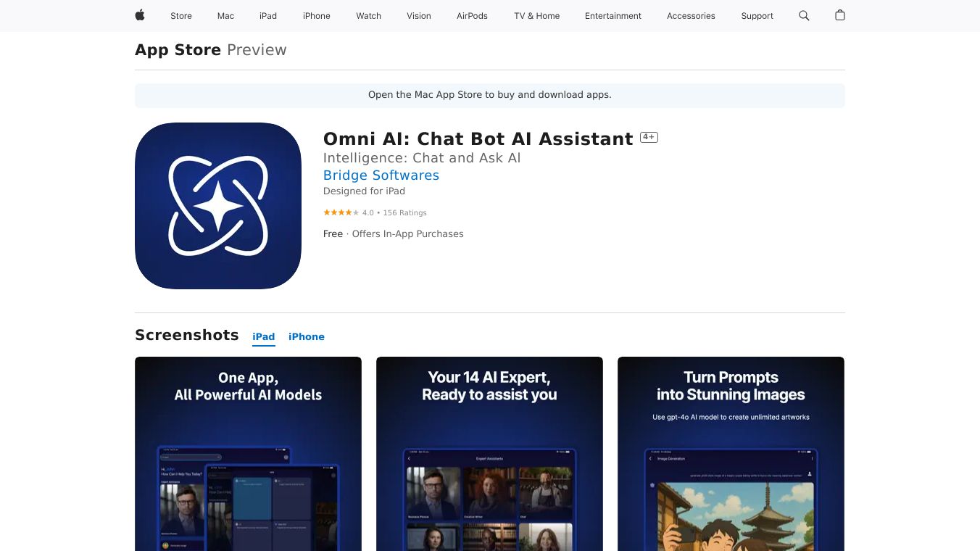Open the Mac menu
This screenshot has width=980, height=551.
pos(226,16)
